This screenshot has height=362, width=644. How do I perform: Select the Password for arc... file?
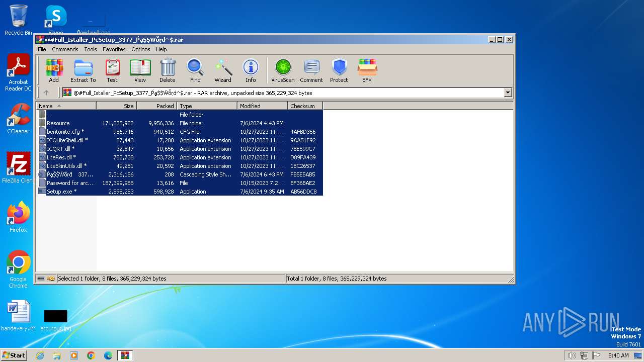click(x=180, y=183)
